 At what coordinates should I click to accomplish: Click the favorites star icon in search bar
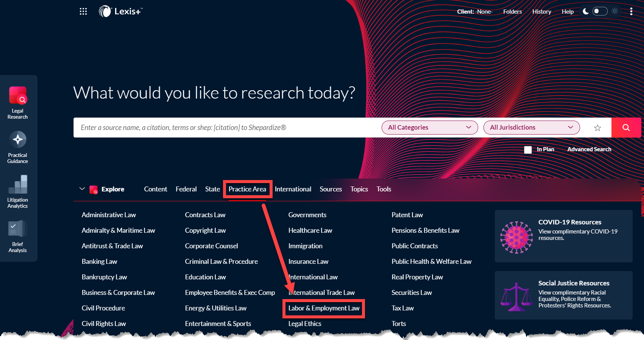pyautogui.click(x=597, y=128)
